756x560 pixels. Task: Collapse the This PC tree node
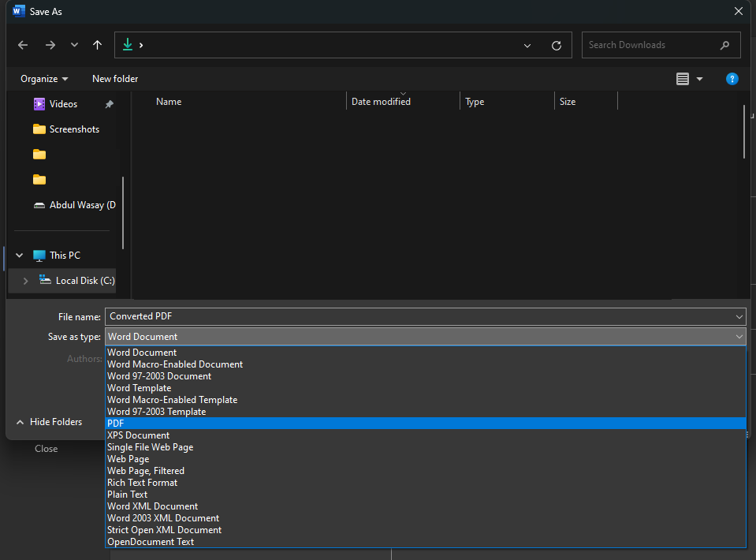tap(20, 256)
